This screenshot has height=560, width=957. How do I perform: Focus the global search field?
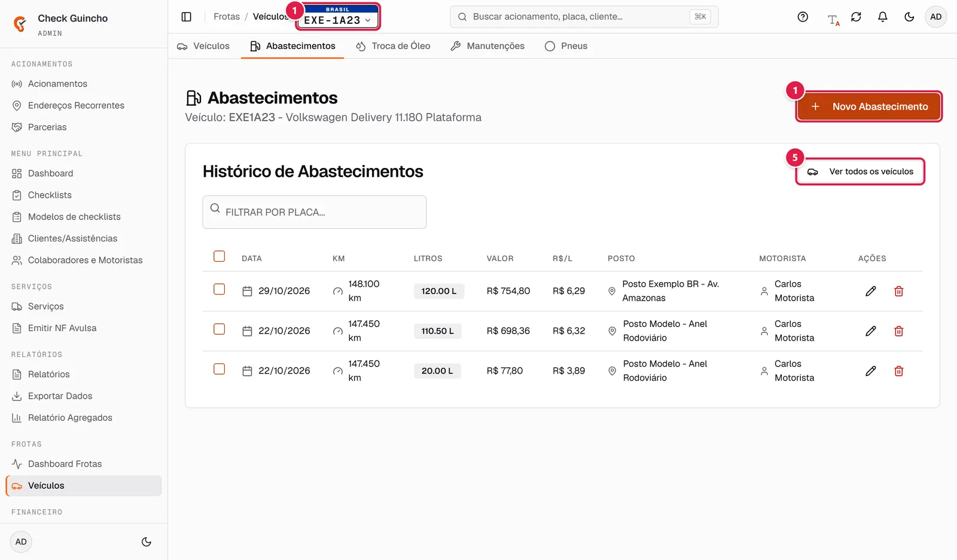tap(584, 17)
